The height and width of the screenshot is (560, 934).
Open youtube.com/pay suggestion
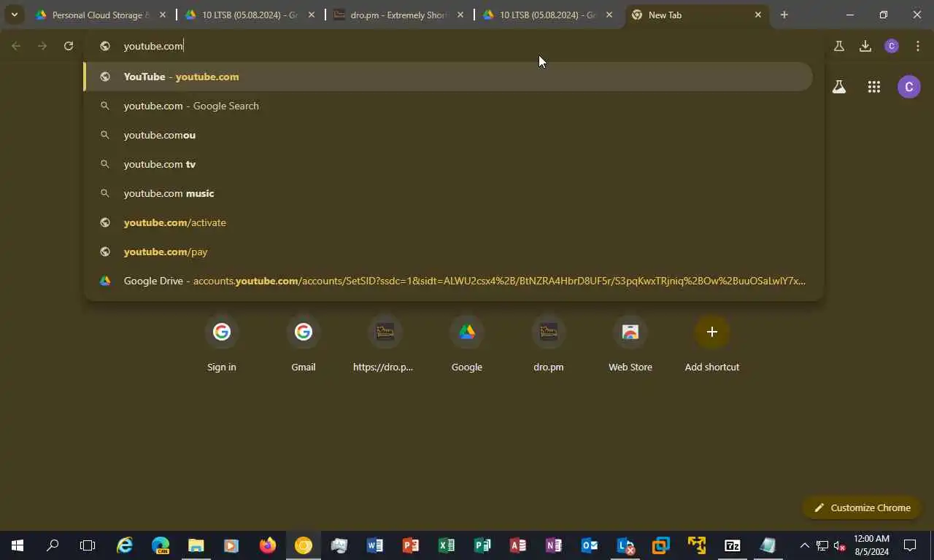click(x=448, y=252)
